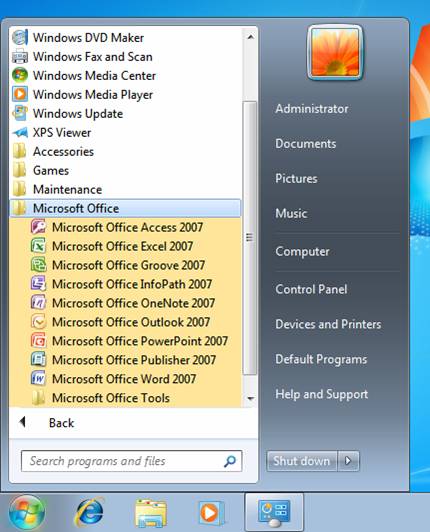Click the Windows Update icon
This screenshot has width=430, height=532.
20,113
